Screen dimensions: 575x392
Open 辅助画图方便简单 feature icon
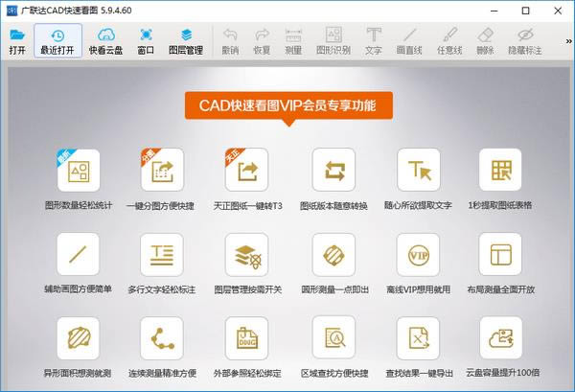[x=79, y=255]
